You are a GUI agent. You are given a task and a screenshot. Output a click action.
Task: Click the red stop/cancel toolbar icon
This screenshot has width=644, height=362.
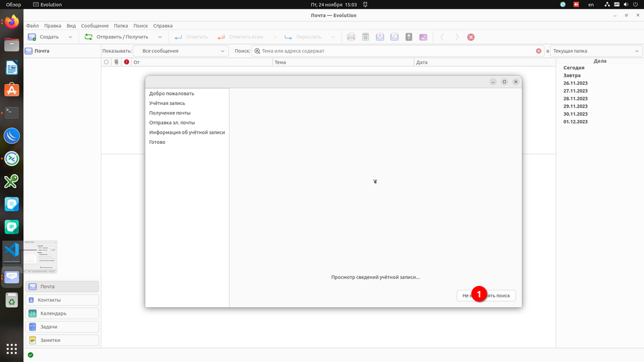(470, 37)
